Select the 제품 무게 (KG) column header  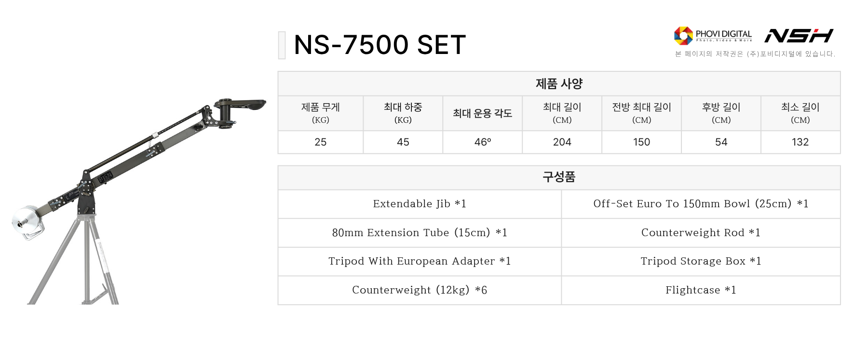[x=320, y=113]
